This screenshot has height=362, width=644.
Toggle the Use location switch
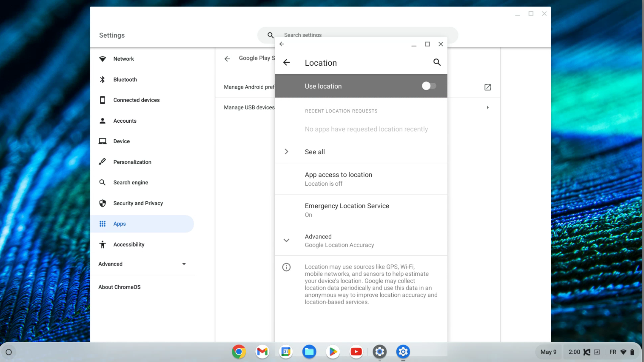429,86
